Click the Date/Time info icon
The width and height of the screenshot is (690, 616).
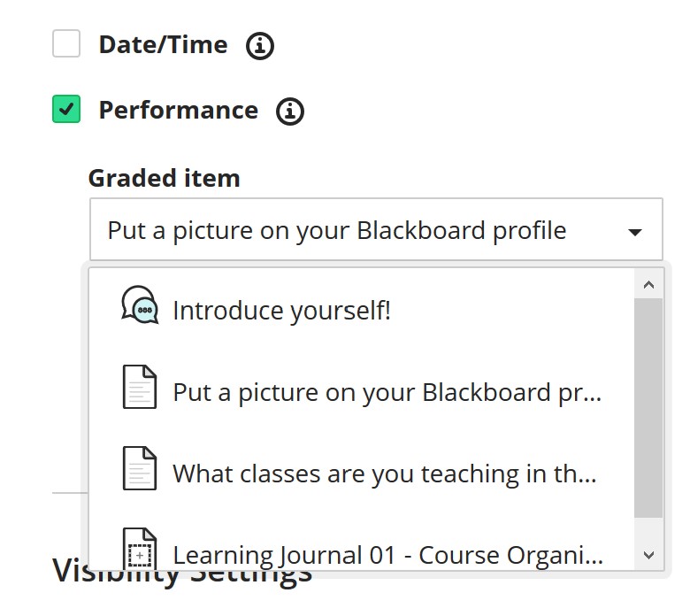click(259, 45)
